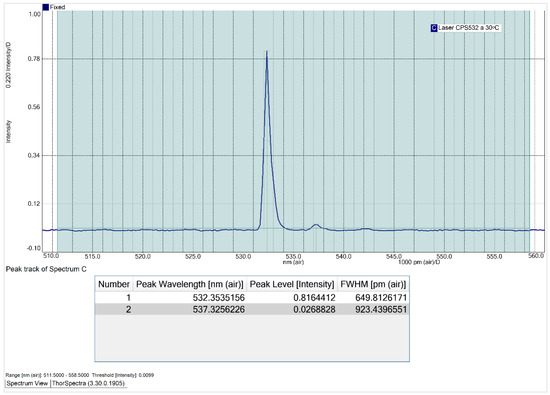Open the Spectrum View tab

tap(27, 383)
